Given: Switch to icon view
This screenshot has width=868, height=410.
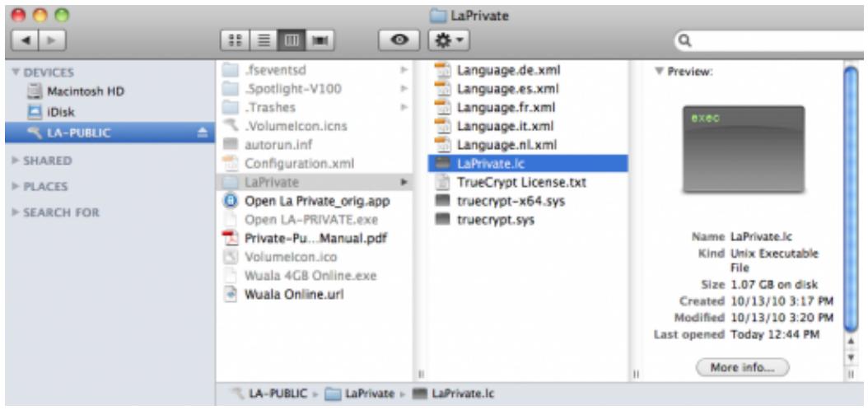Looking at the screenshot, I should point(236,41).
